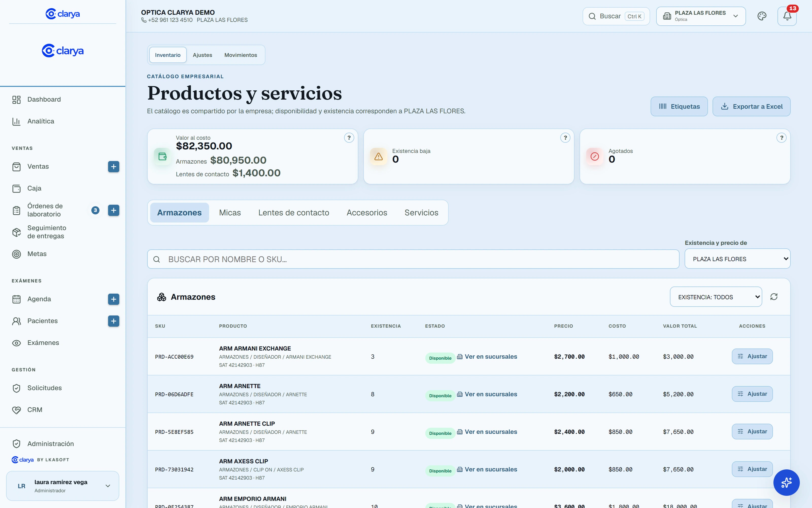Click the CRM heart-handshake icon
Viewport: 812px width, 508px height.
click(16, 410)
